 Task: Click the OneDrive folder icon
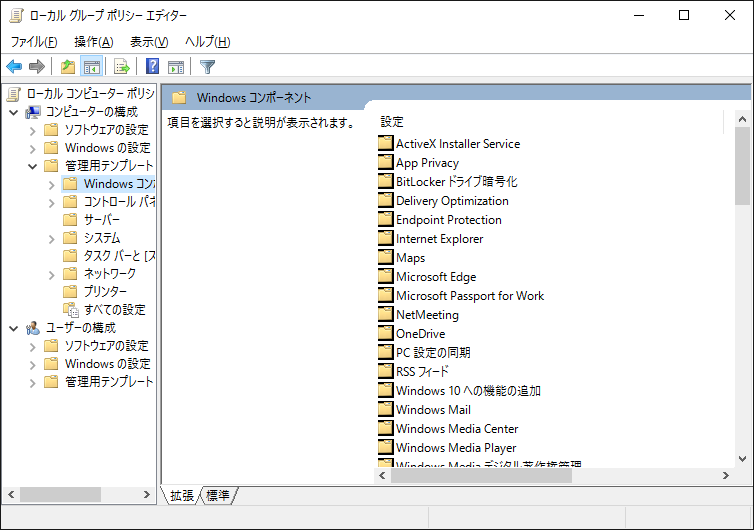click(386, 333)
